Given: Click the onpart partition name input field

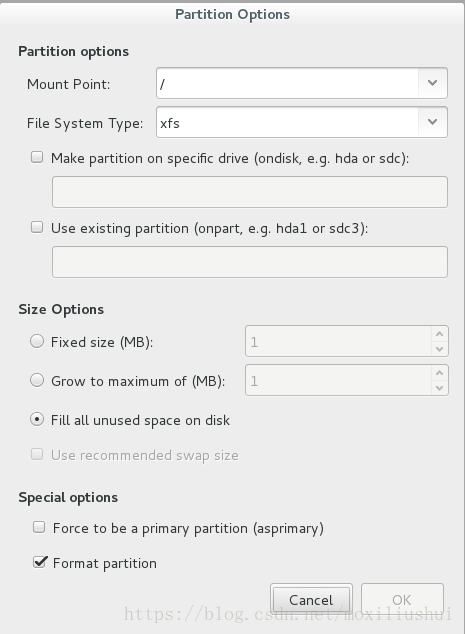Looking at the screenshot, I should pos(250,262).
